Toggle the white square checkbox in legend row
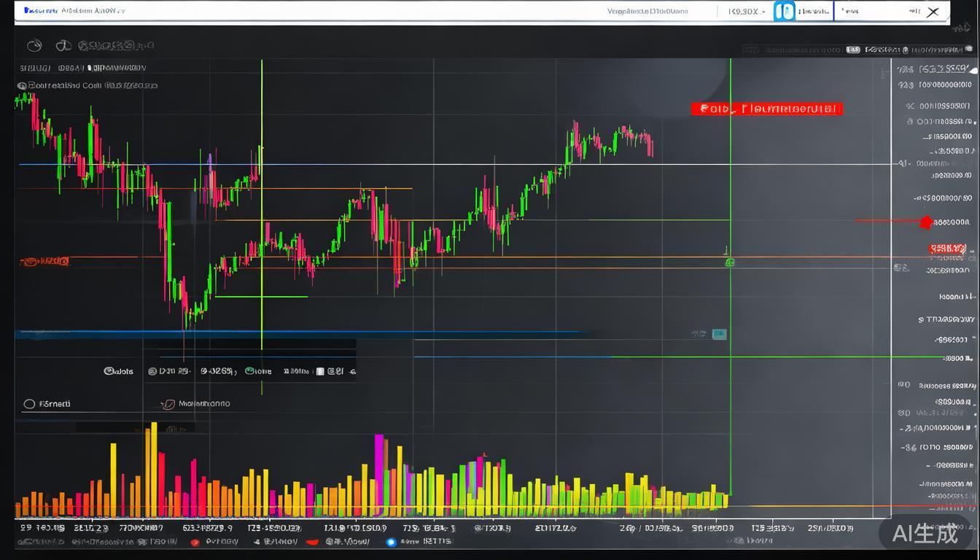The image size is (980, 560). [x=319, y=371]
